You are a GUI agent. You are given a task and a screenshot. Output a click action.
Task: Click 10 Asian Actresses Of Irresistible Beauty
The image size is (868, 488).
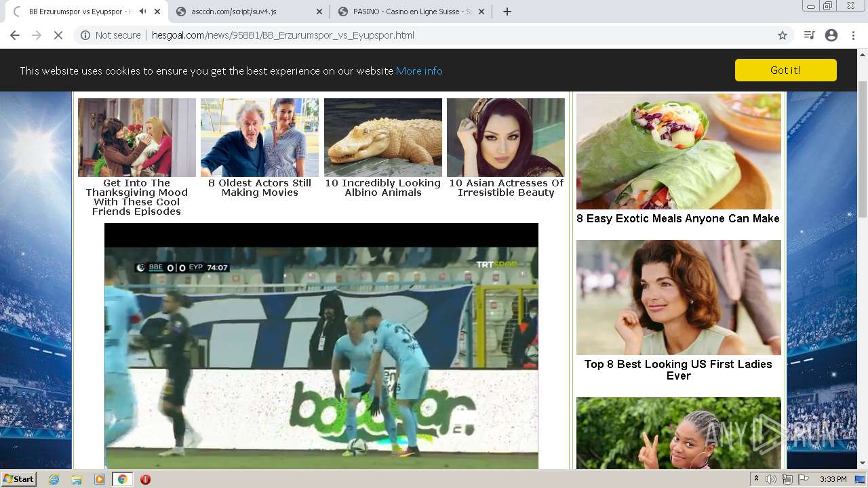[x=506, y=188]
